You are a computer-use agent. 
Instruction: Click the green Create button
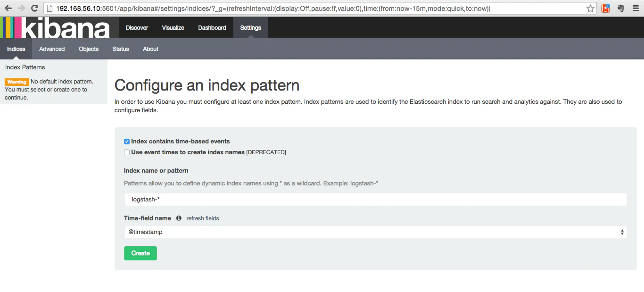click(140, 253)
